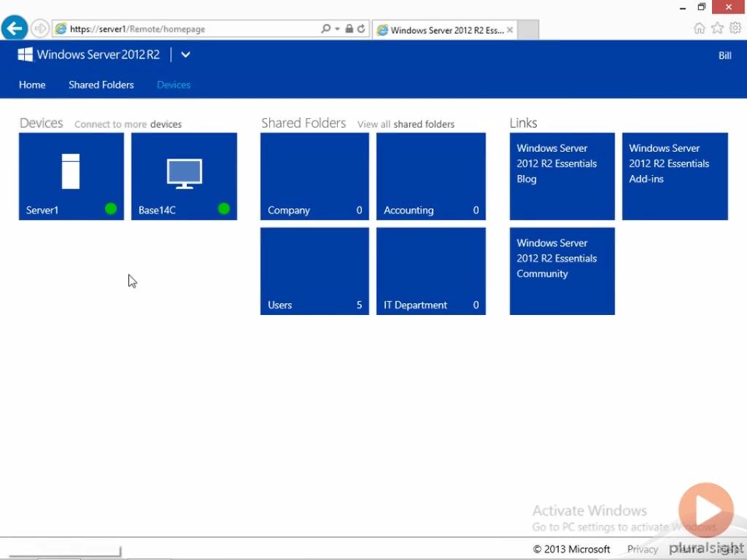The width and height of the screenshot is (747, 560).
Task: Go to the Home navigation tab
Action: 32,85
